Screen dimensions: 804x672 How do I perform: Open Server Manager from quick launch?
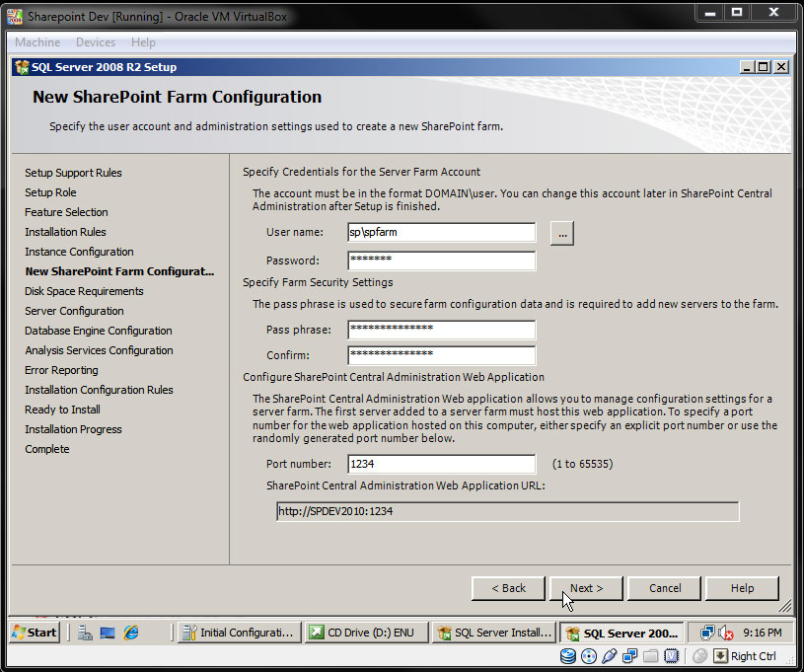click(x=85, y=633)
